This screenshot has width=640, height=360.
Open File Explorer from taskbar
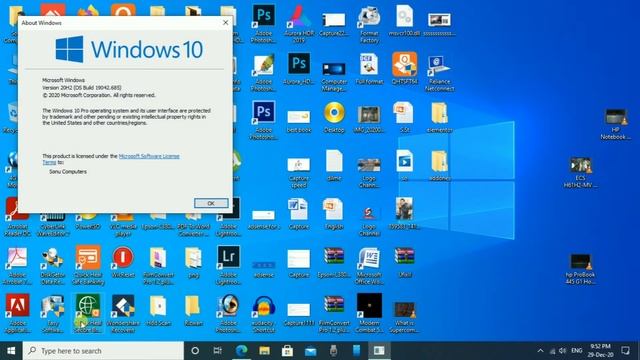point(264,351)
